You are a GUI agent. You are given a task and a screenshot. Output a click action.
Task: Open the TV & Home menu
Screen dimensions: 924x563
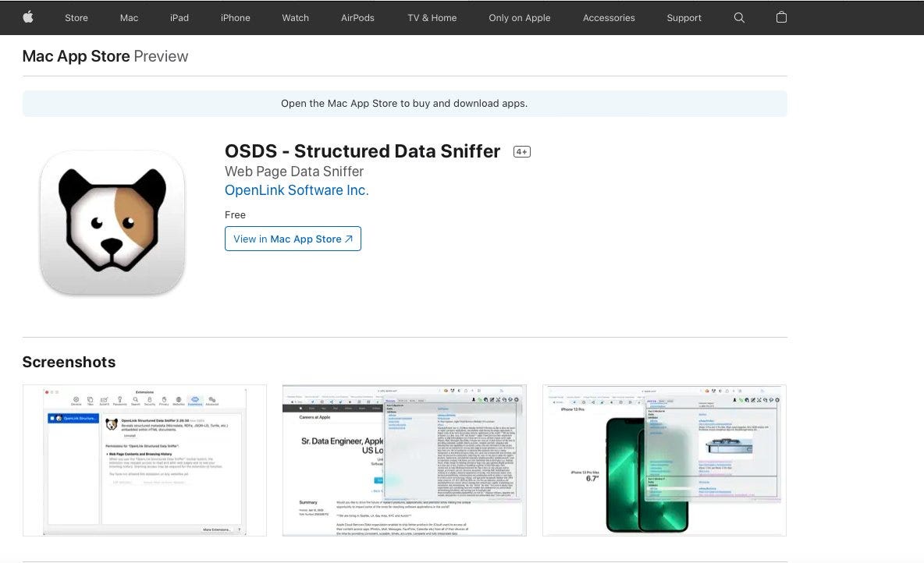point(432,18)
